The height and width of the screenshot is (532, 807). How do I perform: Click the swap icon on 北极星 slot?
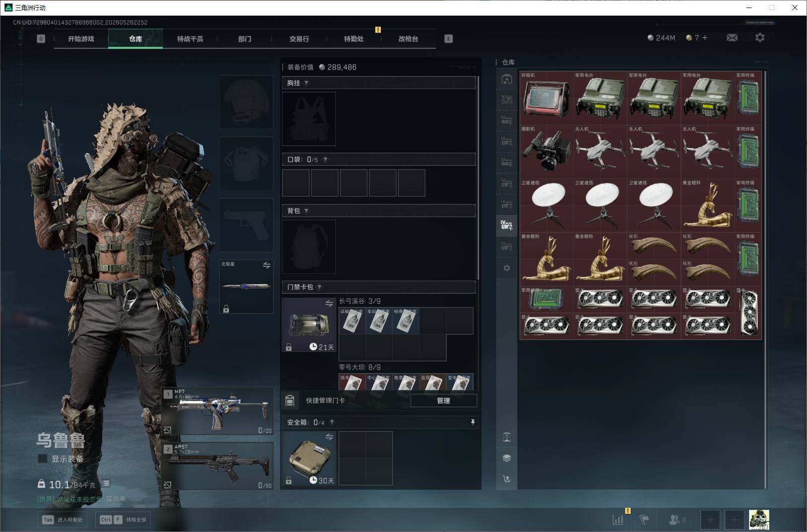point(266,265)
